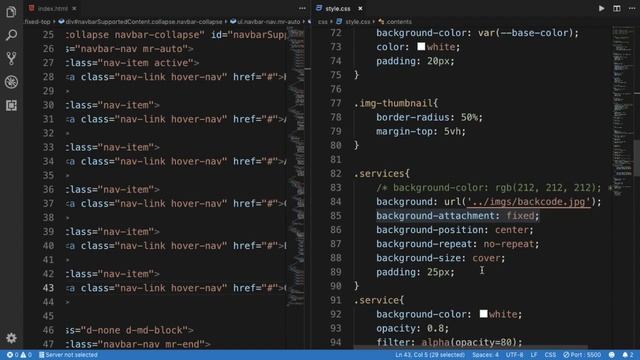Screen dimensions: 640x360
Task: Change indentation via Spaces: 4
Action: pos(485,355)
